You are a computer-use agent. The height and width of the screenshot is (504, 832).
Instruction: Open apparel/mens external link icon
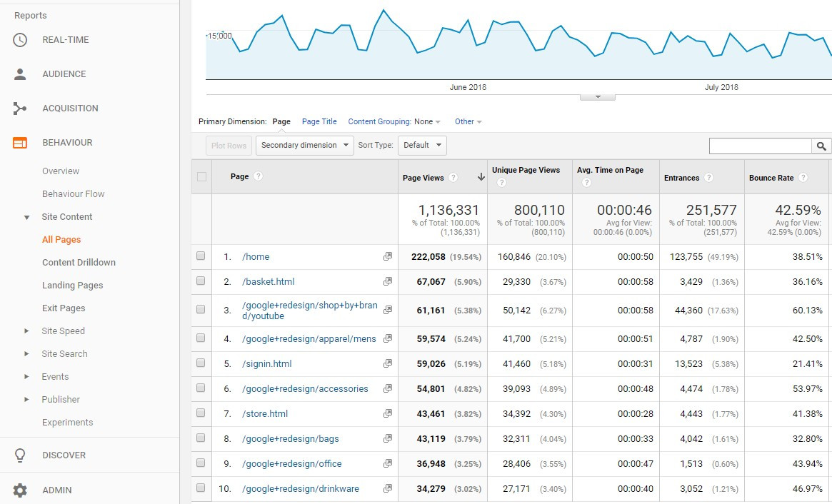click(x=388, y=338)
